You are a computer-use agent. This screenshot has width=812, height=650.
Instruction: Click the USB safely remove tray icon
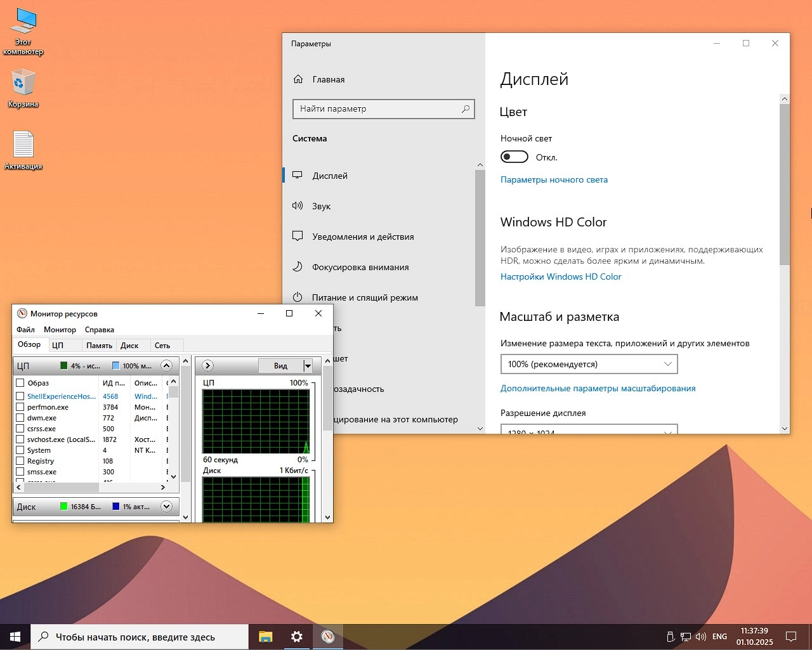(x=670, y=637)
